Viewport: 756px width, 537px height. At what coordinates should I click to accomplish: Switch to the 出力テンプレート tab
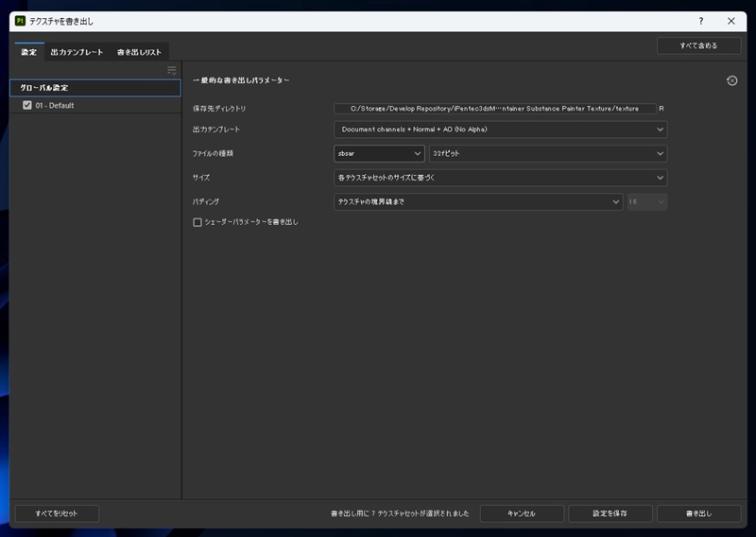click(x=77, y=52)
